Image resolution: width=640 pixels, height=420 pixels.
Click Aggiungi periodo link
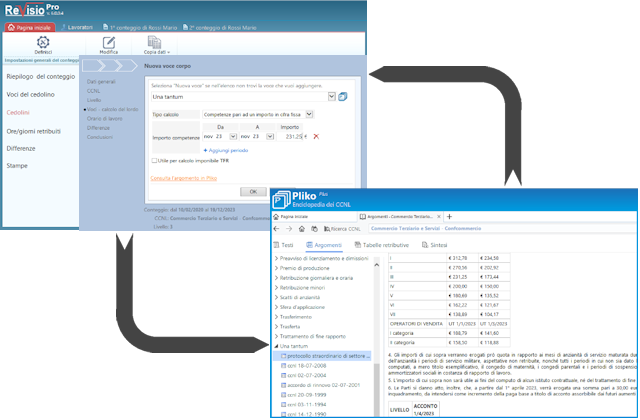[226, 150]
